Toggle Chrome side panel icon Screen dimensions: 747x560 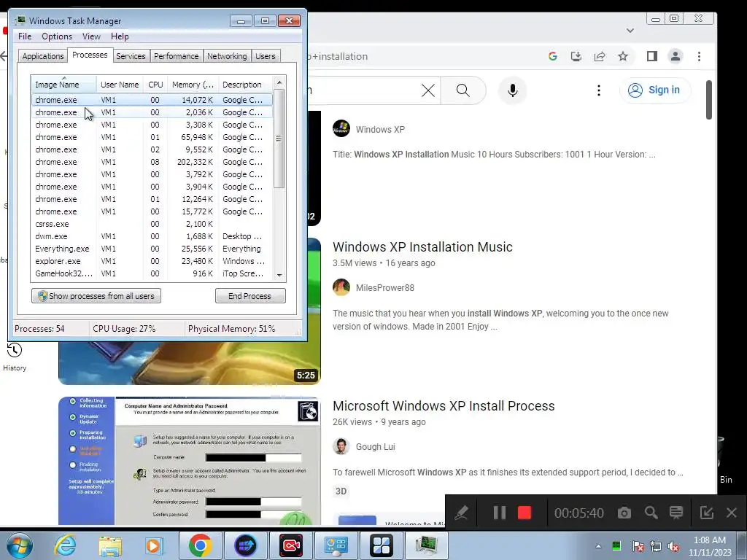pyautogui.click(x=652, y=56)
